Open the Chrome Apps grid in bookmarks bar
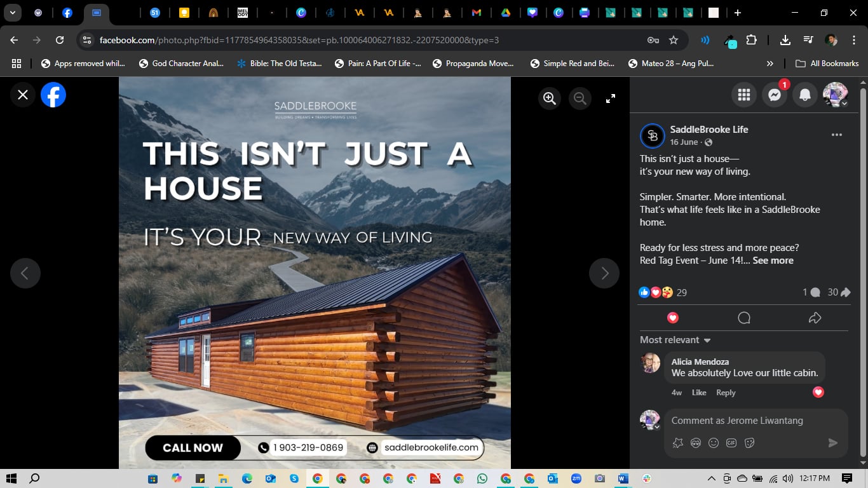This screenshot has width=868, height=488. [x=17, y=64]
